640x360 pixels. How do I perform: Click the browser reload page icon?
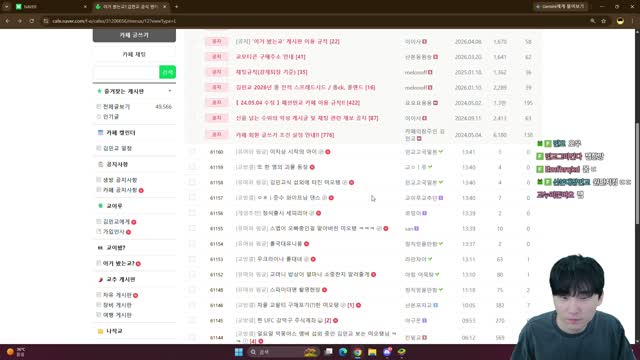coord(32,21)
